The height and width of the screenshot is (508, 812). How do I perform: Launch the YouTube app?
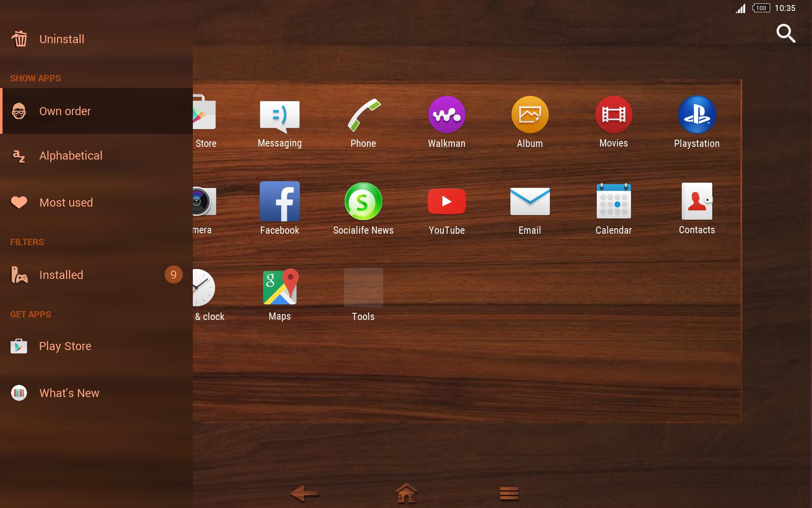pyautogui.click(x=447, y=202)
